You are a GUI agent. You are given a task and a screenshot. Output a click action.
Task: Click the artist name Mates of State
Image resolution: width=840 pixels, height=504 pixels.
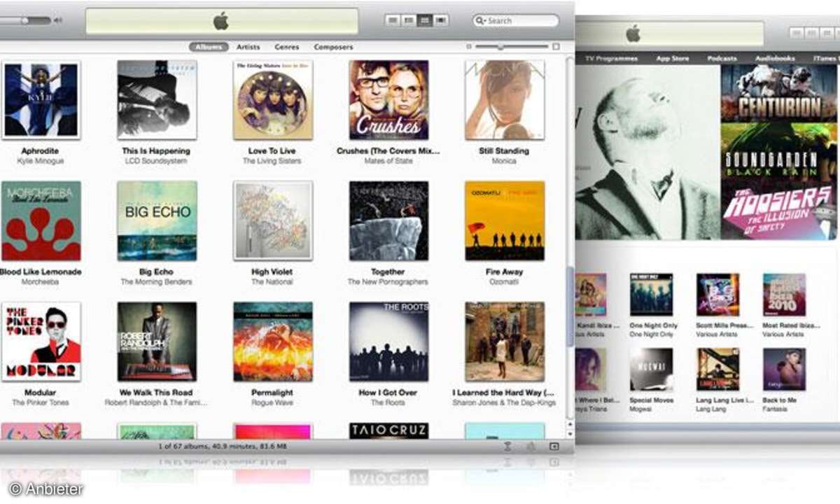pos(388,161)
